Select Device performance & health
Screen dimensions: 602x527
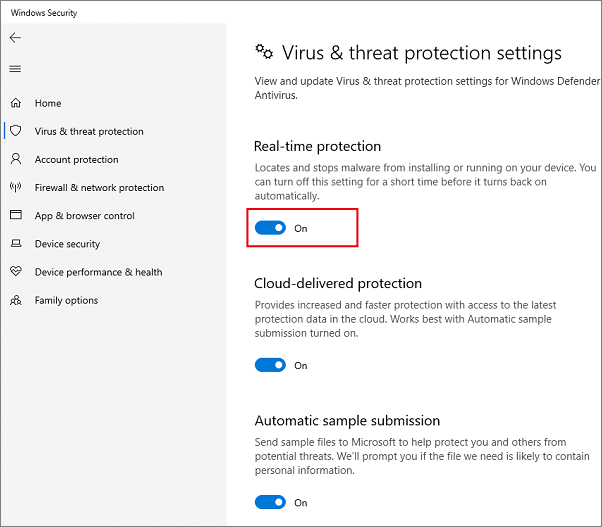(98, 272)
